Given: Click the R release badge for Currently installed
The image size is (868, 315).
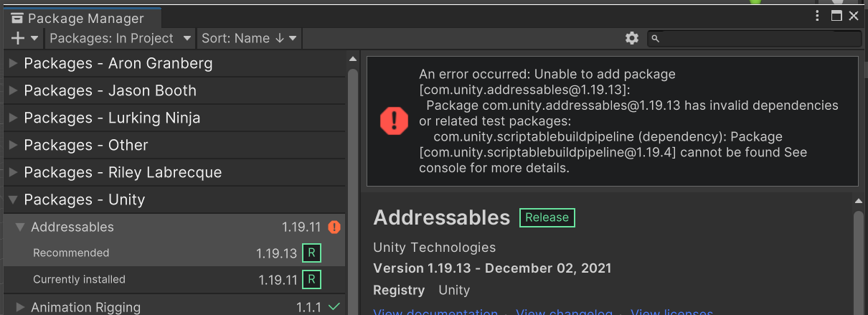Looking at the screenshot, I should tap(311, 280).
